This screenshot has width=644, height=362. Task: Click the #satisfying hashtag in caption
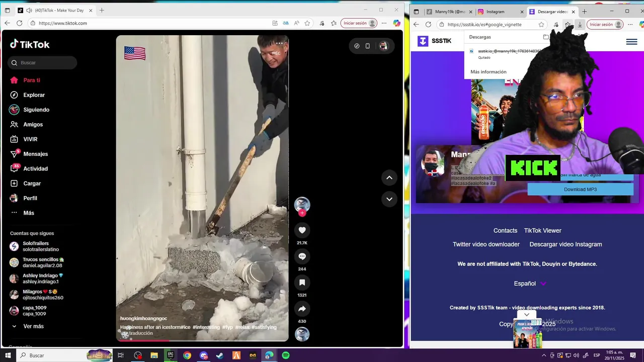pos(264,327)
